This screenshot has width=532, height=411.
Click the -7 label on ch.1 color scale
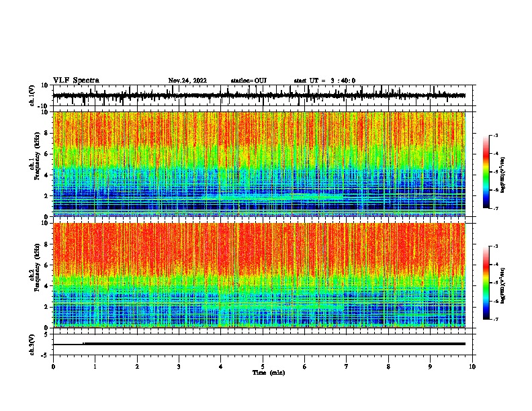pyautogui.click(x=496, y=208)
